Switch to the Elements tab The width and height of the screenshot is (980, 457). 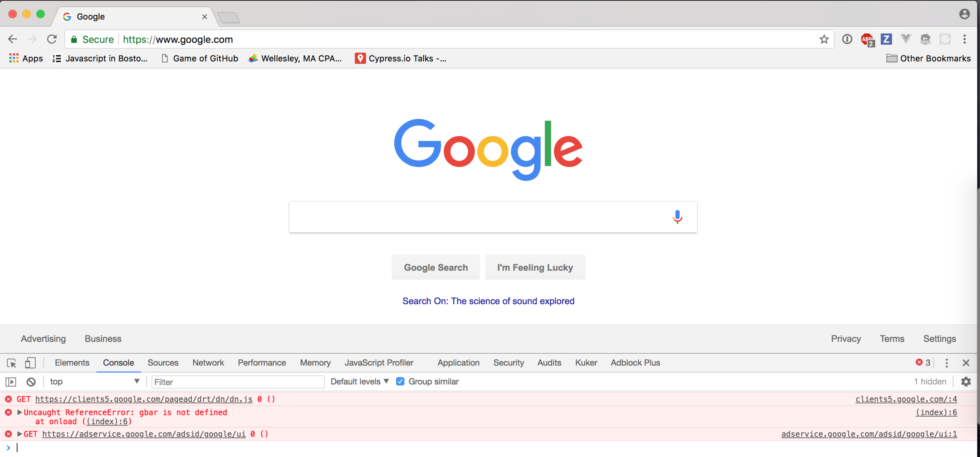click(x=72, y=363)
